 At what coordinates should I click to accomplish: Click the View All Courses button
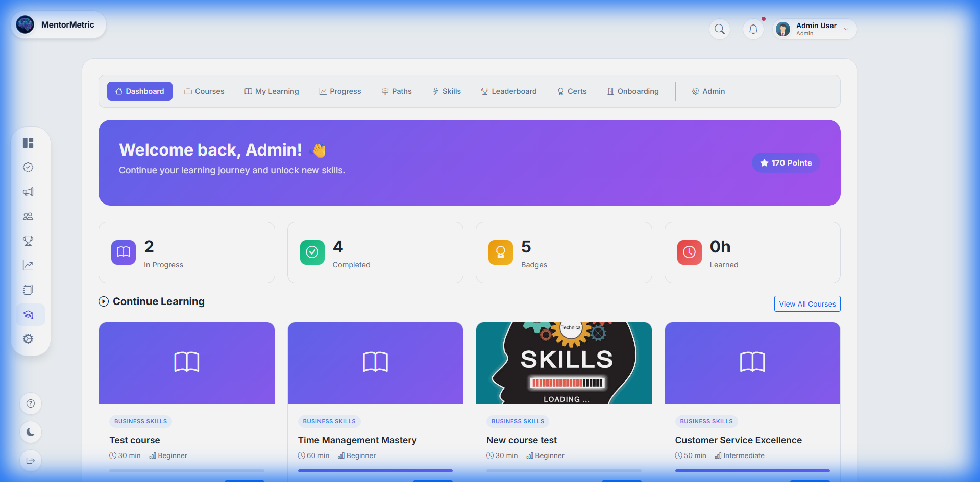807,303
